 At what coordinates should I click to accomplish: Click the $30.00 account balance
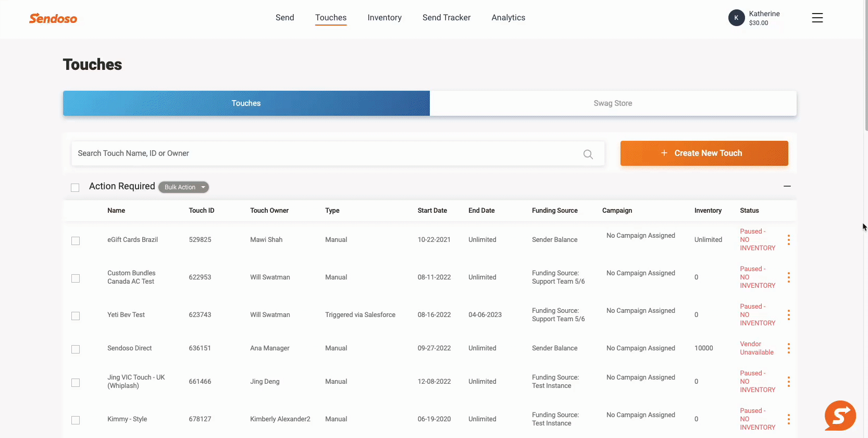click(759, 23)
